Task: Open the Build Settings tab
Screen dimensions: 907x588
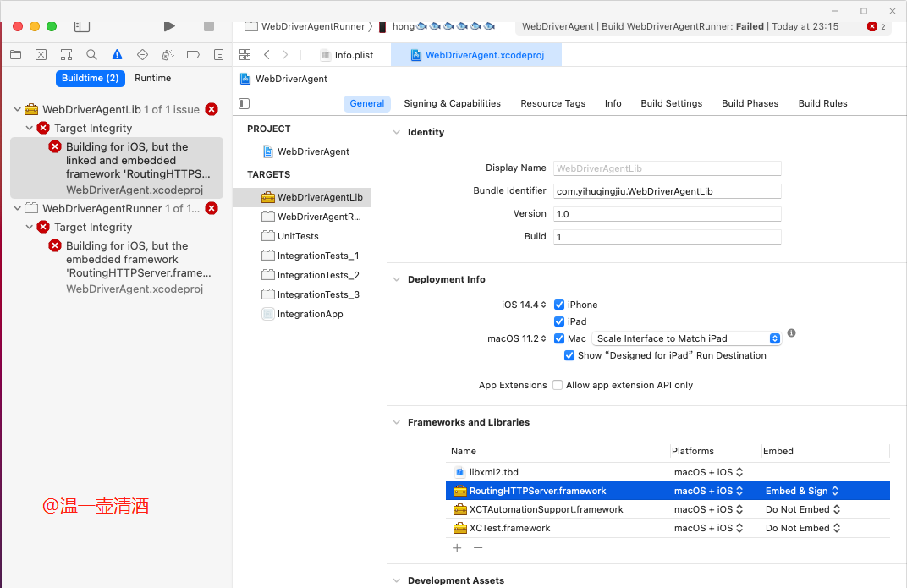Action: click(x=672, y=103)
